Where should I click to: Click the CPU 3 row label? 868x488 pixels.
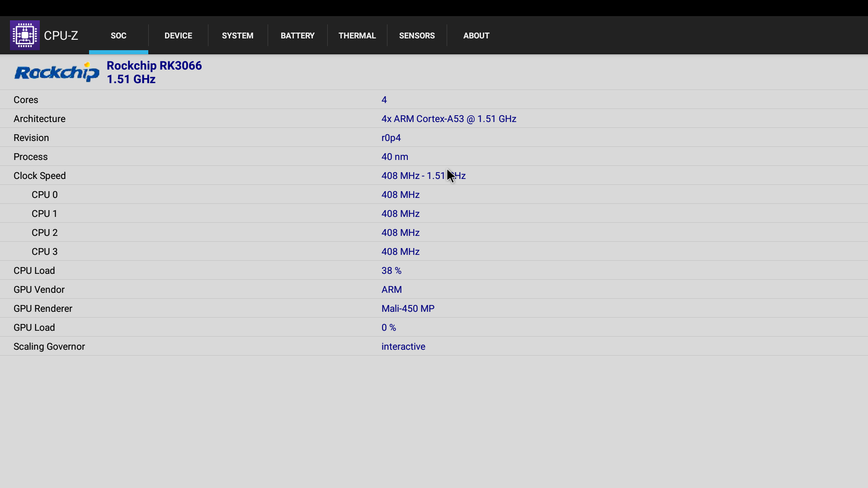pos(45,252)
